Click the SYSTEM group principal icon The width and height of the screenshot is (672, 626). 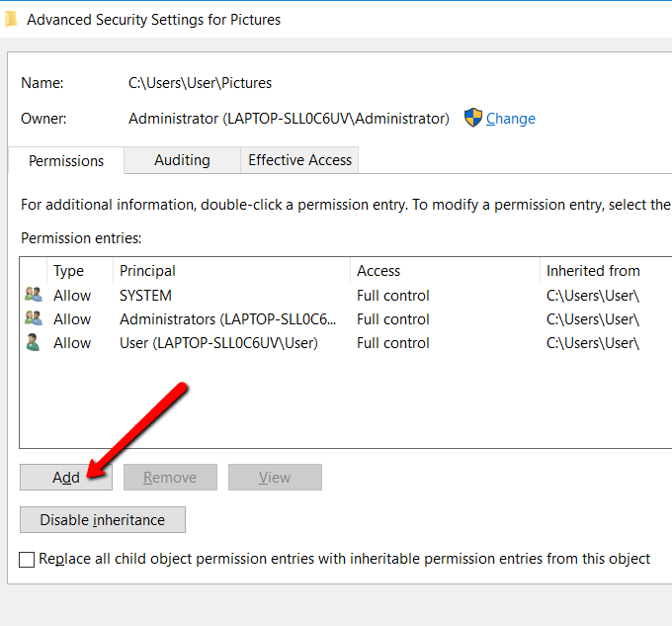34,295
